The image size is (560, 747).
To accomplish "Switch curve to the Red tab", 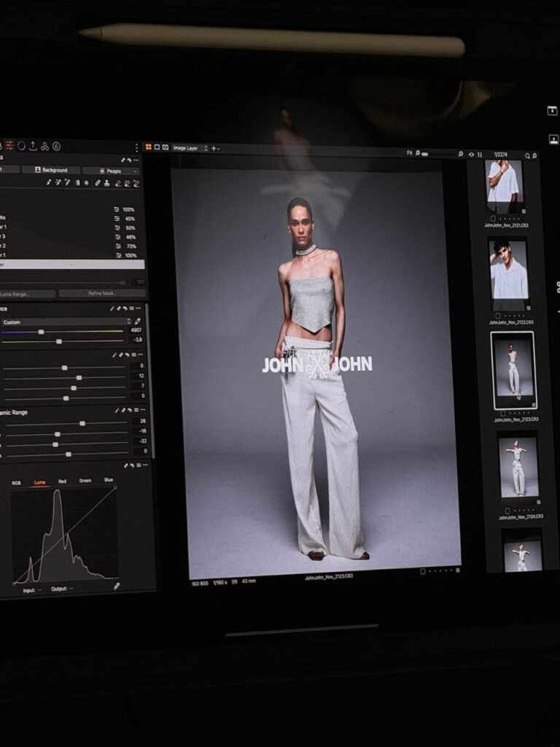I will [63, 481].
